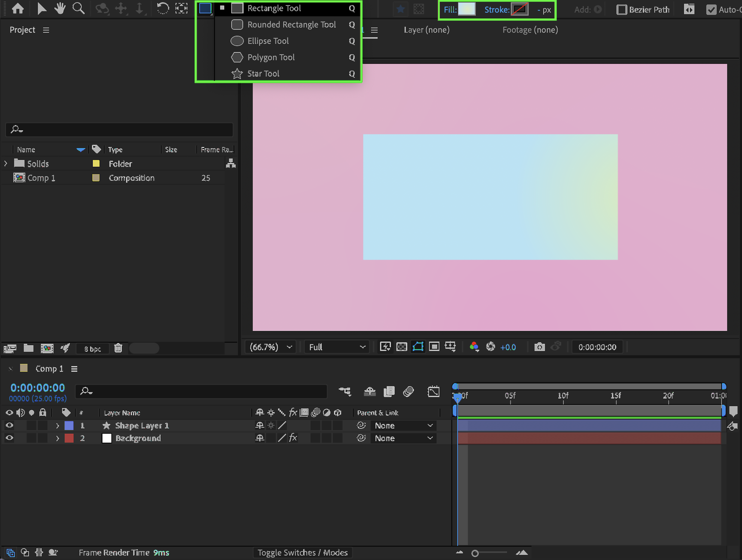Click Toggle Switches / Modes button
Viewport: 742px width, 560px height.
303,553
